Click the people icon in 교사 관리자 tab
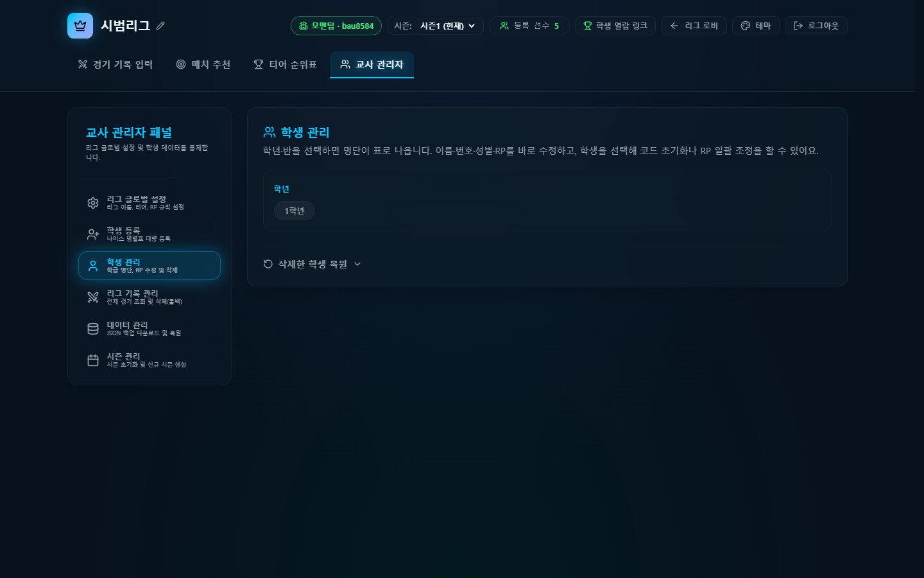The image size is (924, 578). coord(345,64)
